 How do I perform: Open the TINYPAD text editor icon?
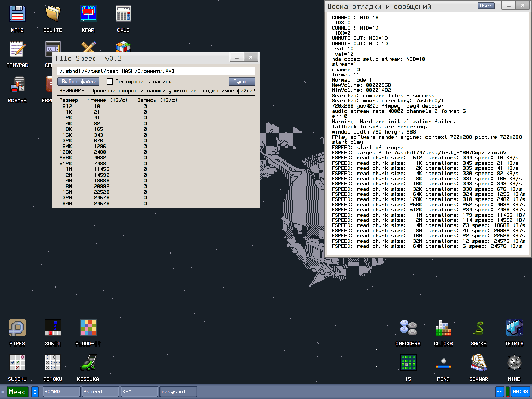click(17, 49)
